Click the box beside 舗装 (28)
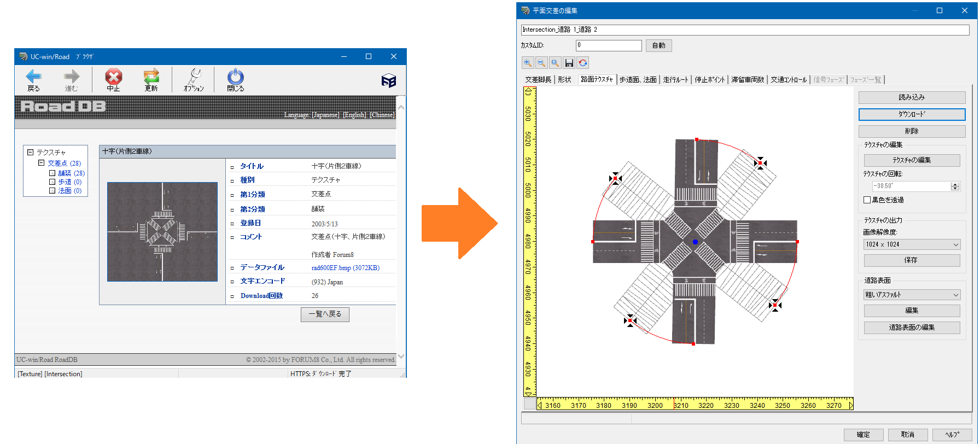Screen dimensions: 980x444 click(x=52, y=173)
